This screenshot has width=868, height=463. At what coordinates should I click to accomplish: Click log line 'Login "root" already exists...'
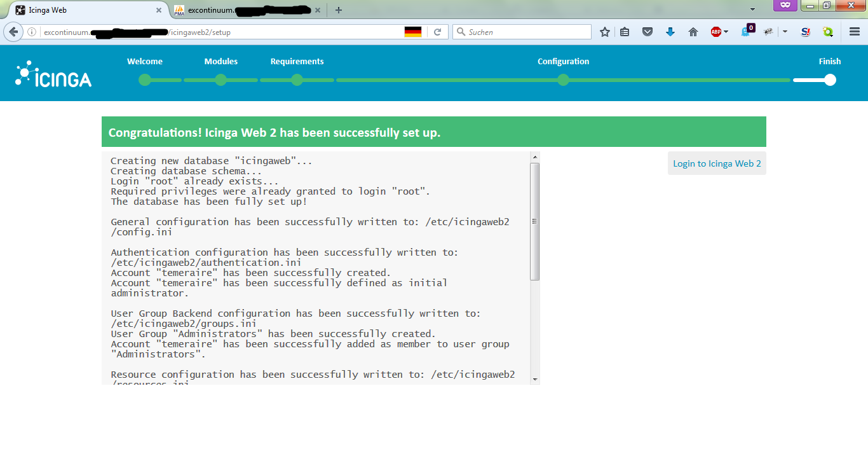(194, 181)
